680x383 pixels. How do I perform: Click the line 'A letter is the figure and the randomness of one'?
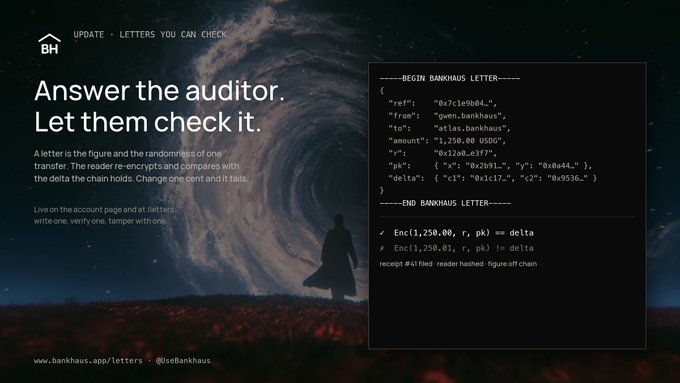pos(128,154)
